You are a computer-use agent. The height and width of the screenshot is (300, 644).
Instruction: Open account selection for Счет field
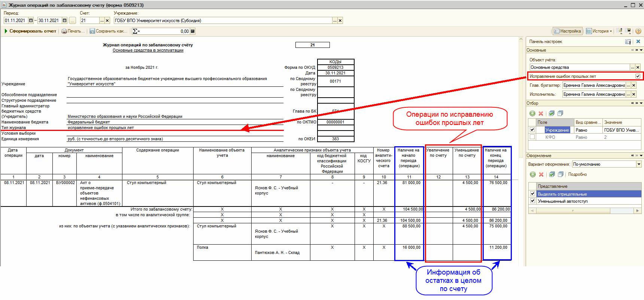pos(102,21)
